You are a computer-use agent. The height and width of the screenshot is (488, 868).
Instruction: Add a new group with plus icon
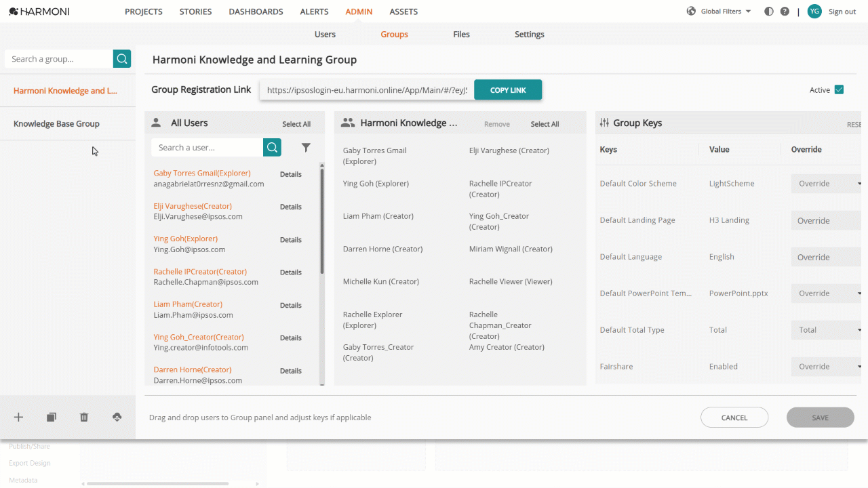coord(18,418)
